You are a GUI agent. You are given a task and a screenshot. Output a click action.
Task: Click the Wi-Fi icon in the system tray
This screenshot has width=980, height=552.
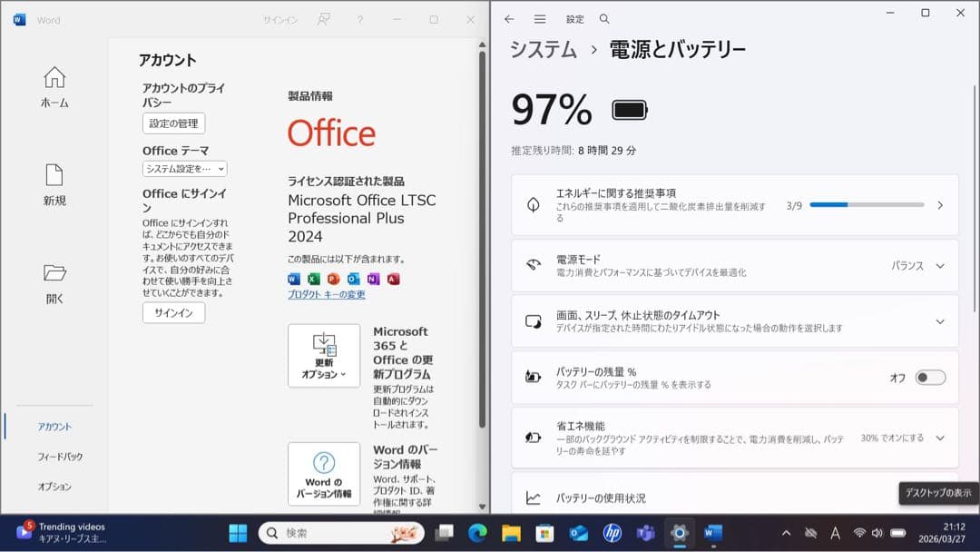tap(860, 533)
